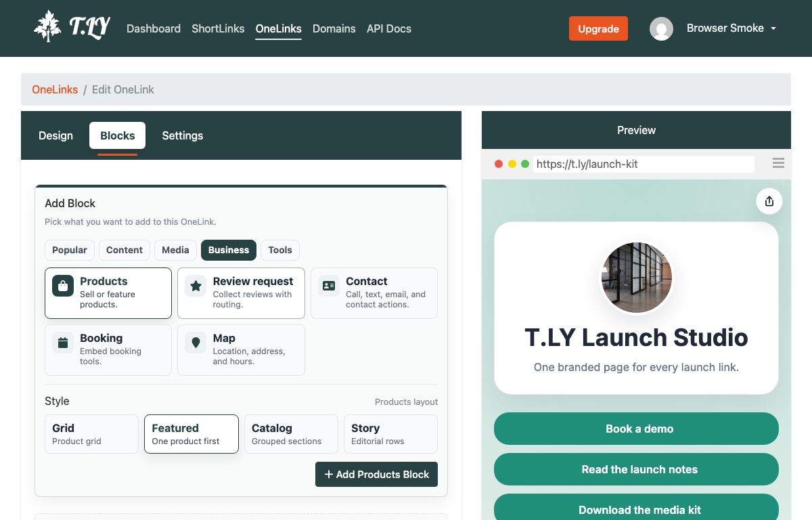Image resolution: width=812 pixels, height=520 pixels.
Task: Click the user avatar icon
Action: coord(661,28)
